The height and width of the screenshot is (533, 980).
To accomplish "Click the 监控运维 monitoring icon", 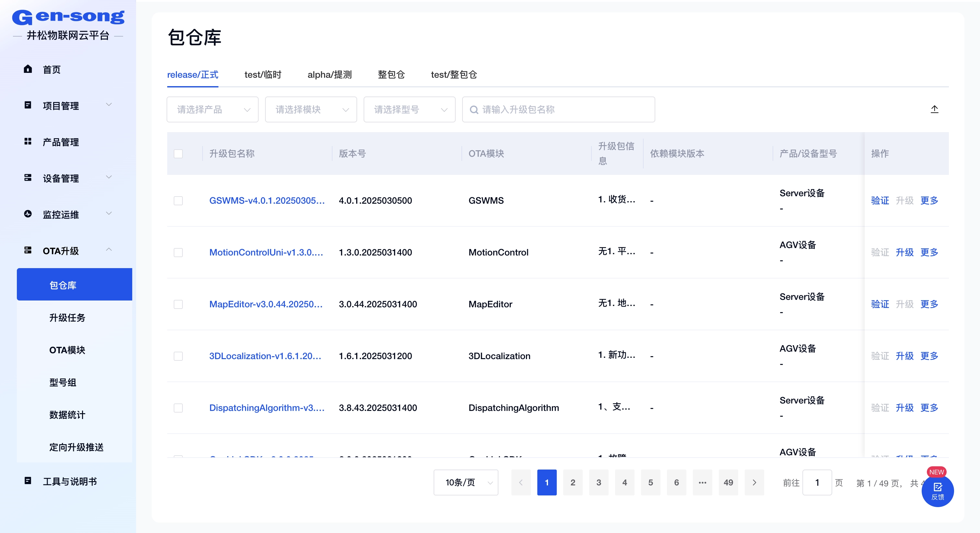I will (x=28, y=214).
